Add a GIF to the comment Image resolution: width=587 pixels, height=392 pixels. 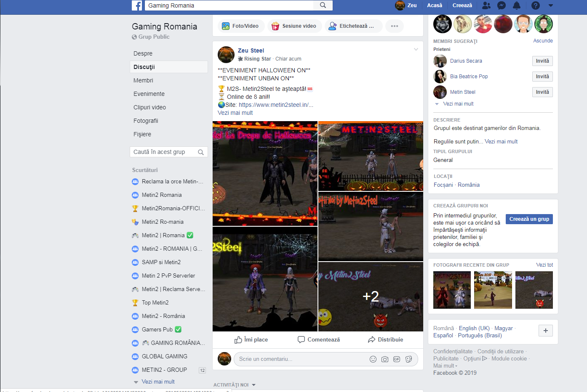click(x=397, y=359)
